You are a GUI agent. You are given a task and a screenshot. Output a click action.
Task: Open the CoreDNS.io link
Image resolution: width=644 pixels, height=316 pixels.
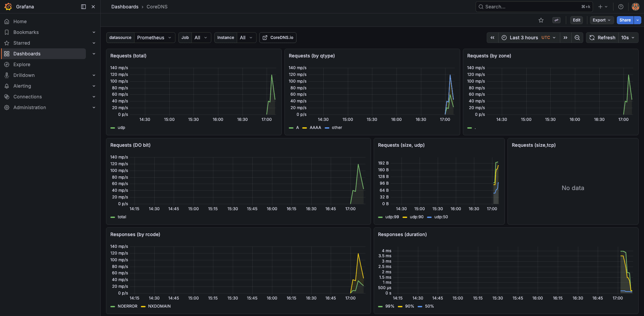click(x=278, y=38)
